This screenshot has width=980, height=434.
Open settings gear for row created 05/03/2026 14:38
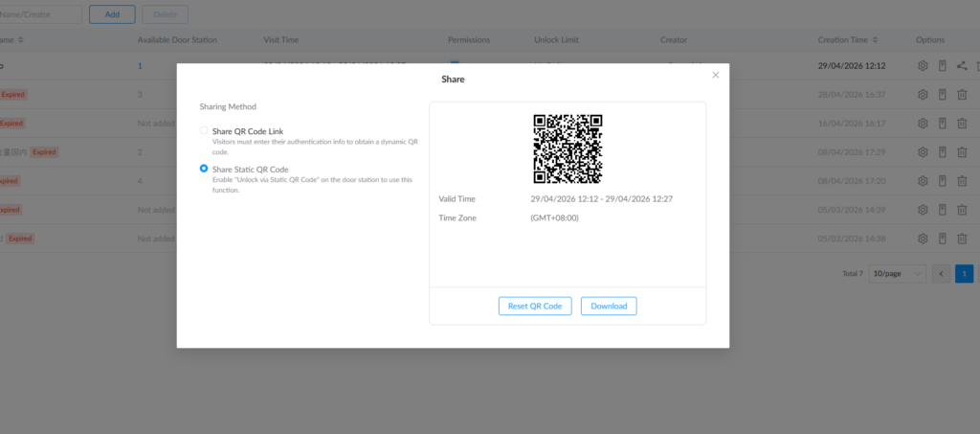point(923,239)
